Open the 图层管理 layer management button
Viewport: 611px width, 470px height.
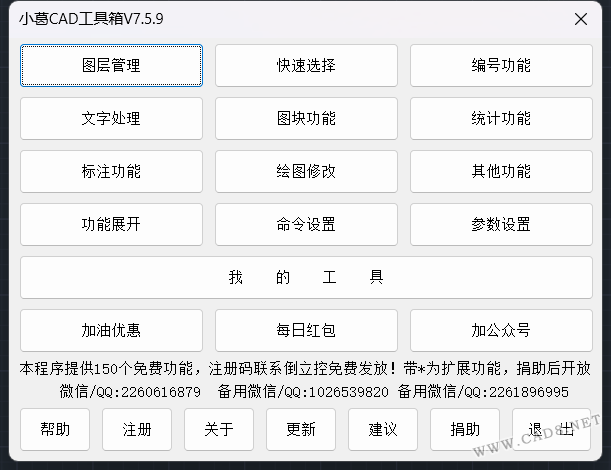[x=111, y=65]
